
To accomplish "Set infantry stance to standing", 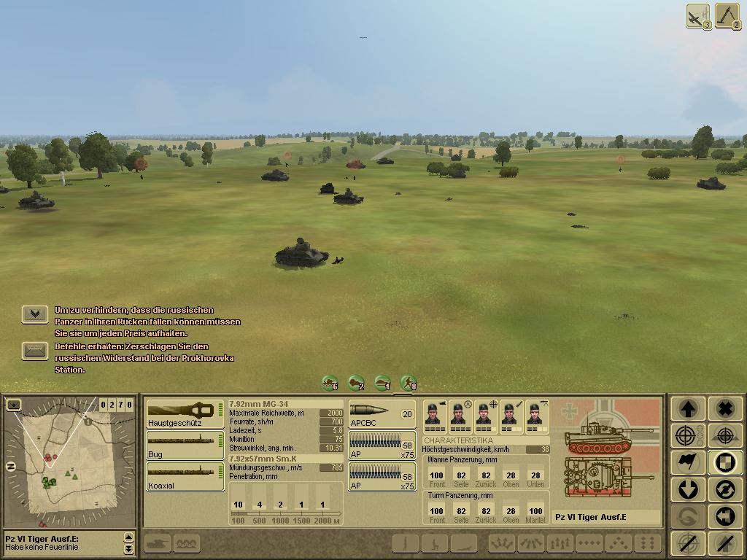I will (x=406, y=543).
